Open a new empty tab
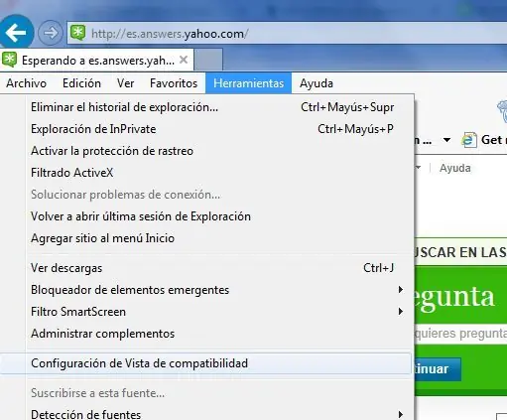This screenshot has height=420, width=507. pos(208,60)
